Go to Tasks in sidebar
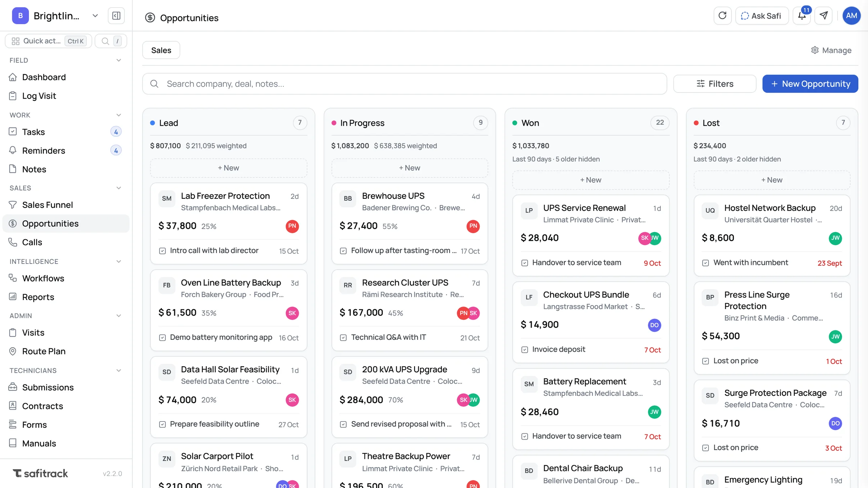This screenshot has height=488, width=868. (x=66, y=132)
